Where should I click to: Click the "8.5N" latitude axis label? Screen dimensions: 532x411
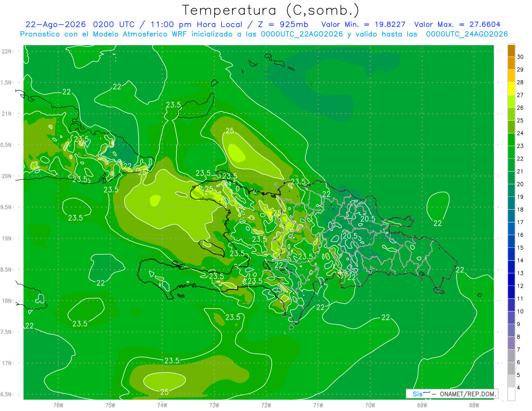[x=7, y=270]
